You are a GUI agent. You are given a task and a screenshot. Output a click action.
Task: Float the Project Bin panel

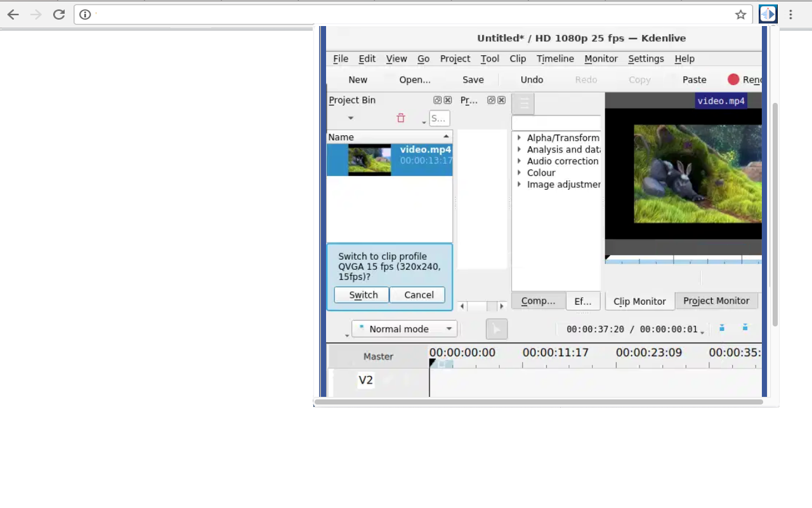tap(437, 100)
